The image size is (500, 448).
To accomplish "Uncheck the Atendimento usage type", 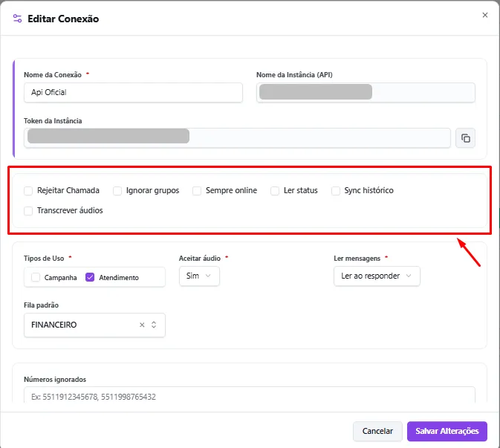I will point(90,277).
